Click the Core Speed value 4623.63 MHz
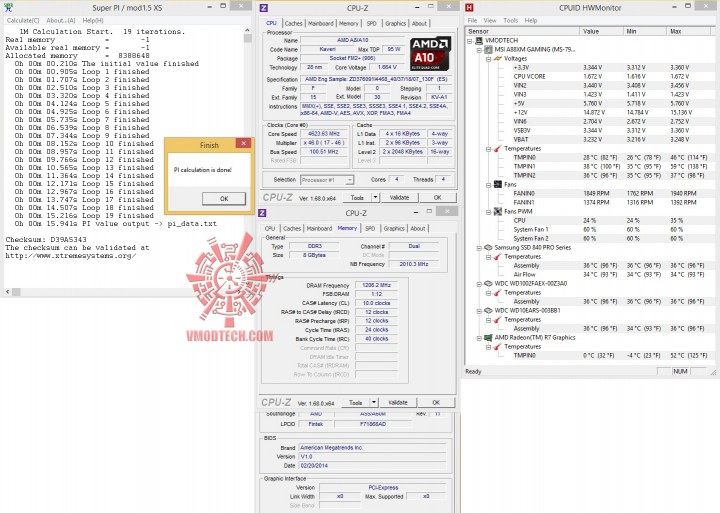Image resolution: width=720 pixels, height=513 pixels. [x=324, y=134]
